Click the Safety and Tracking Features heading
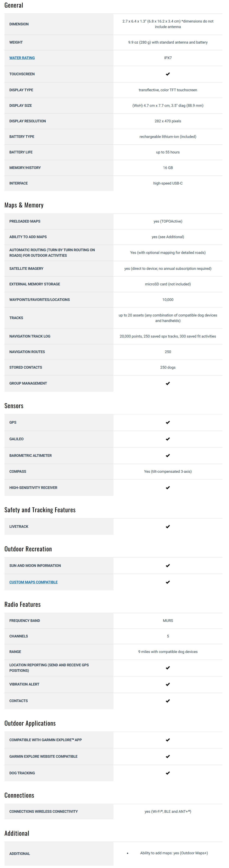The image size is (229, 868). pyautogui.click(x=40, y=510)
